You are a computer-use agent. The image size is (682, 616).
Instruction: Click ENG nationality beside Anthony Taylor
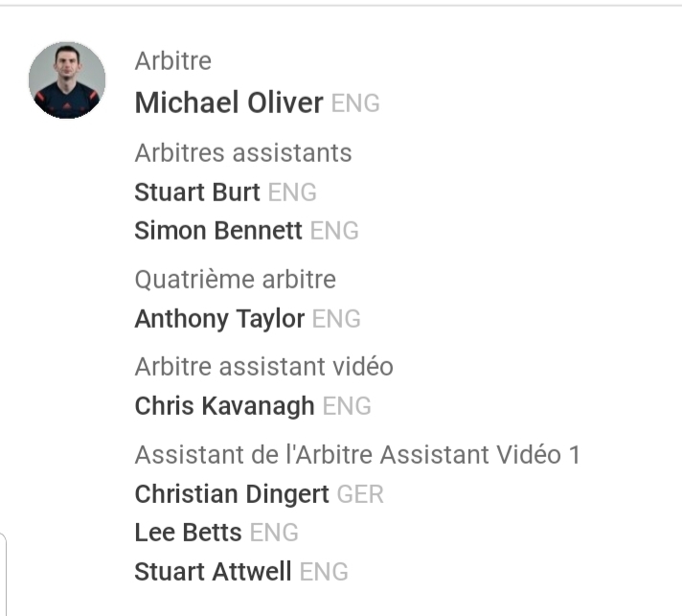tap(336, 319)
